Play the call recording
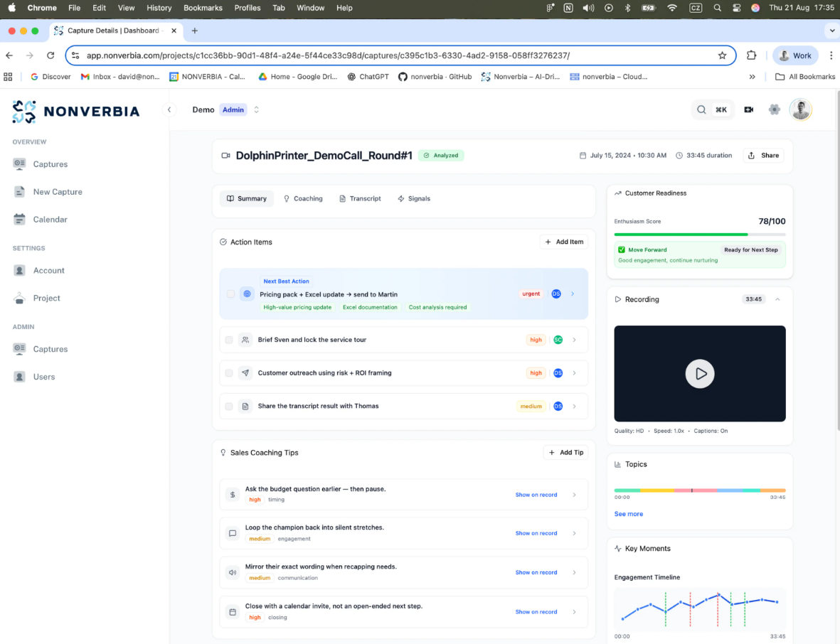 click(x=699, y=373)
